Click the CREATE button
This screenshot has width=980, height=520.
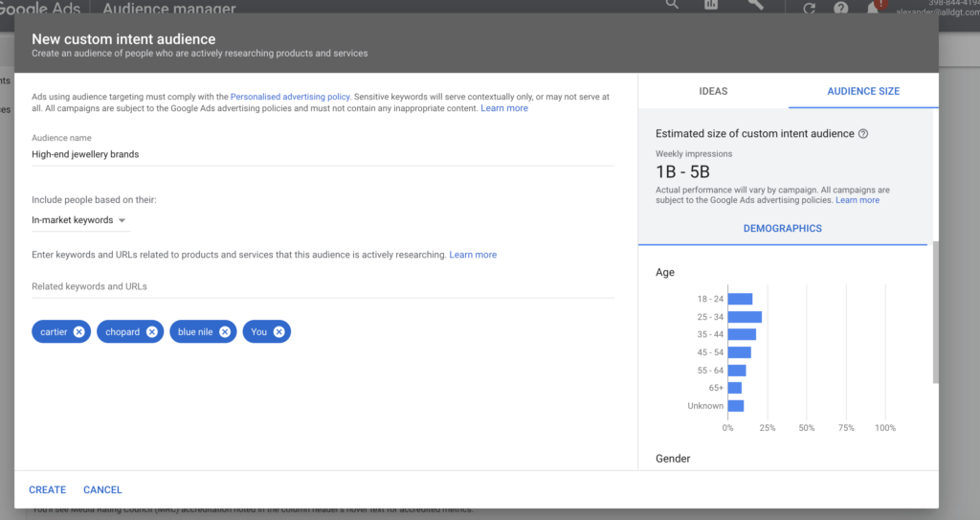[48, 490]
